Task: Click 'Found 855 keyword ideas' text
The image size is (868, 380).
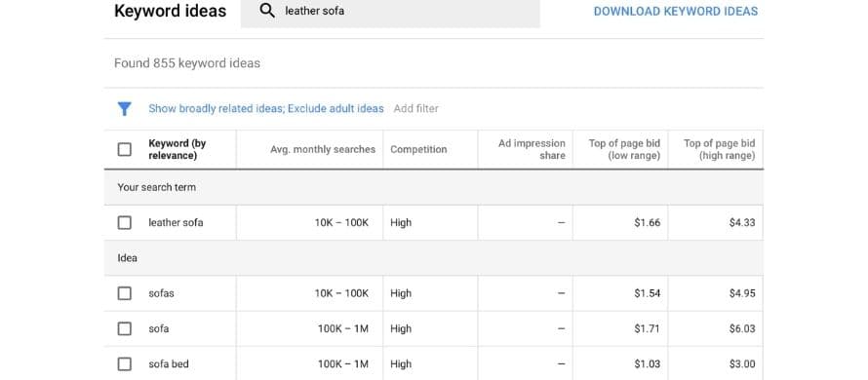Action: [187, 63]
